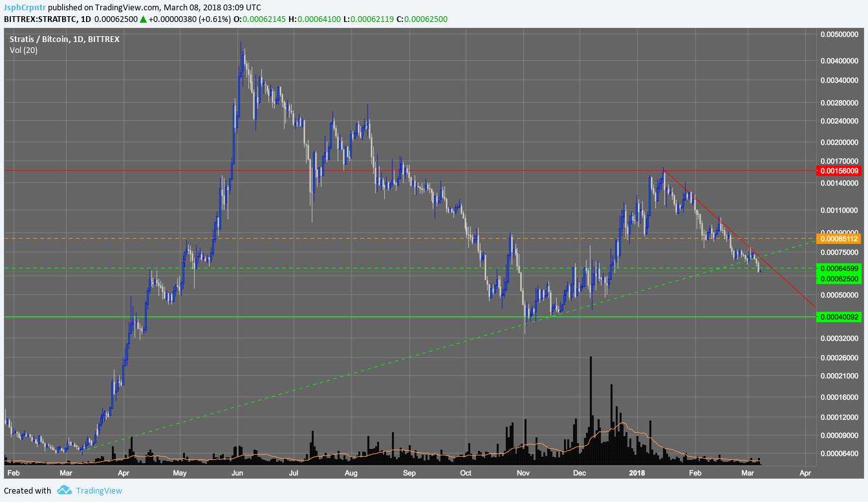
Task: Click the 0.00075000 price axis label
Action: (x=840, y=253)
